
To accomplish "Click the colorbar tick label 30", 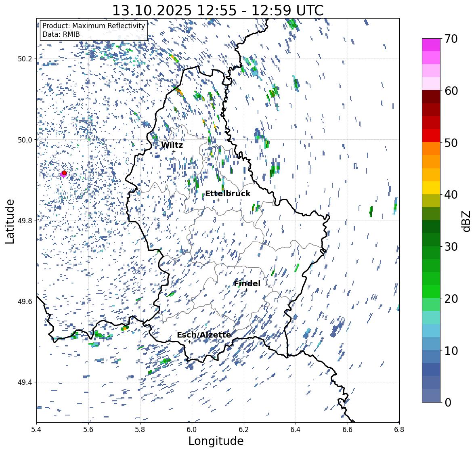I will pos(451,246).
